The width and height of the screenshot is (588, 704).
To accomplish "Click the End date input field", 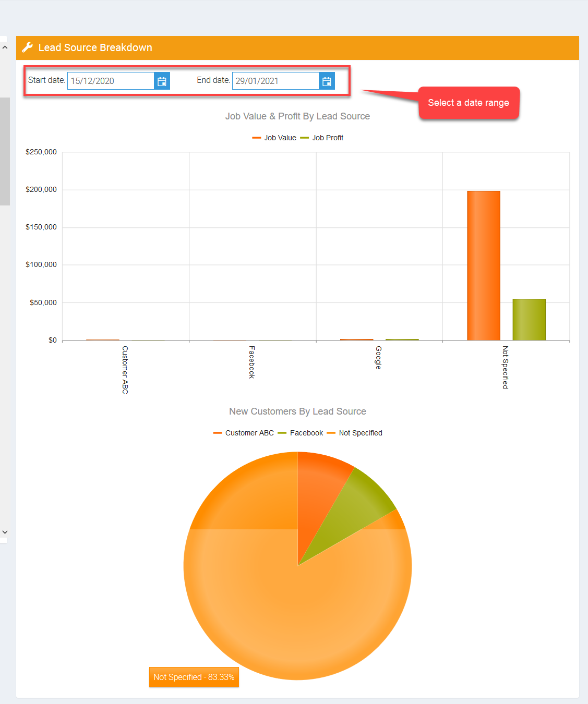I will click(275, 81).
